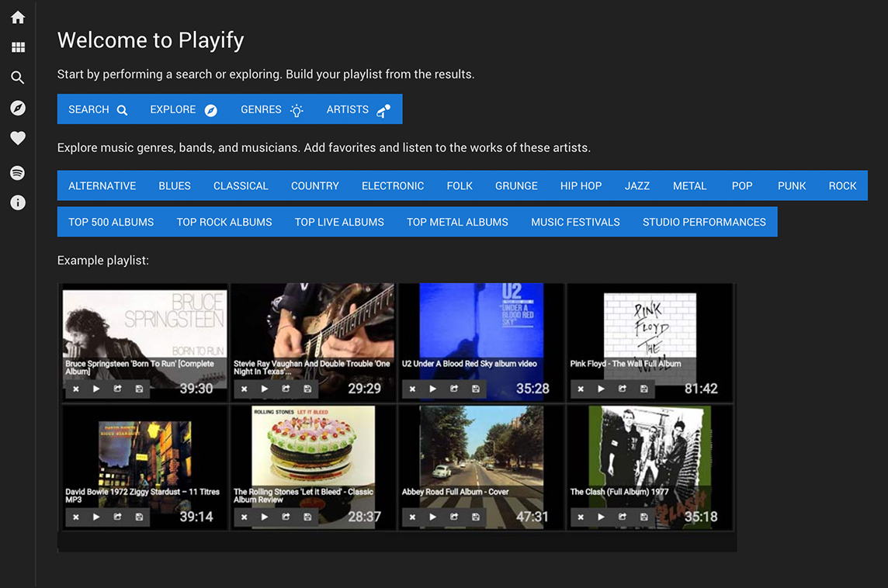Save the Stevie Ray Vaughan item
The height and width of the screenshot is (588, 888).
click(x=307, y=389)
